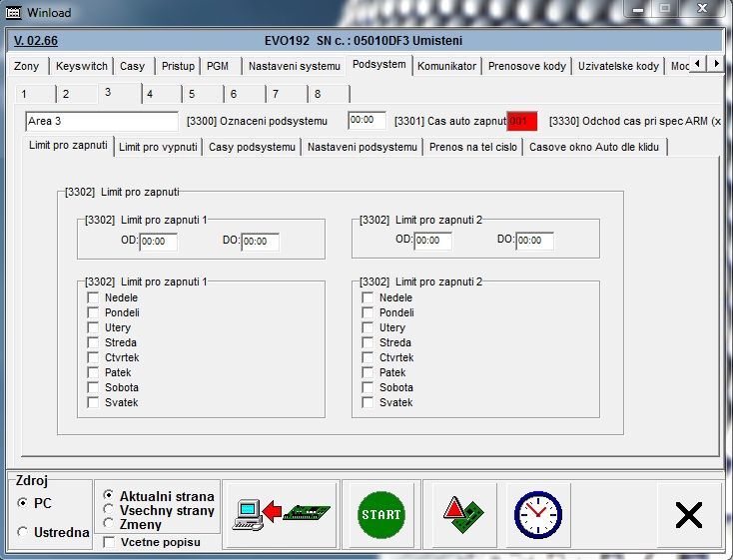
Task: Select subsystem tab 5
Action: (192, 94)
